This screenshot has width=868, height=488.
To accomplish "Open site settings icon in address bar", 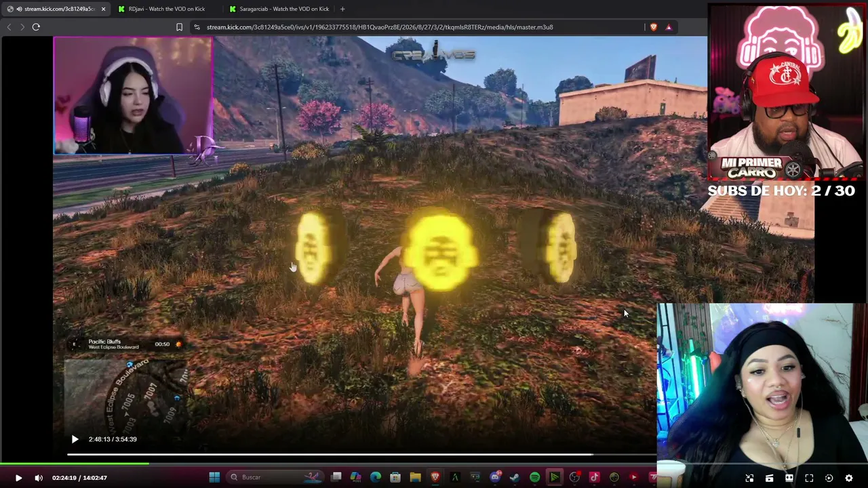I will 197,27.
